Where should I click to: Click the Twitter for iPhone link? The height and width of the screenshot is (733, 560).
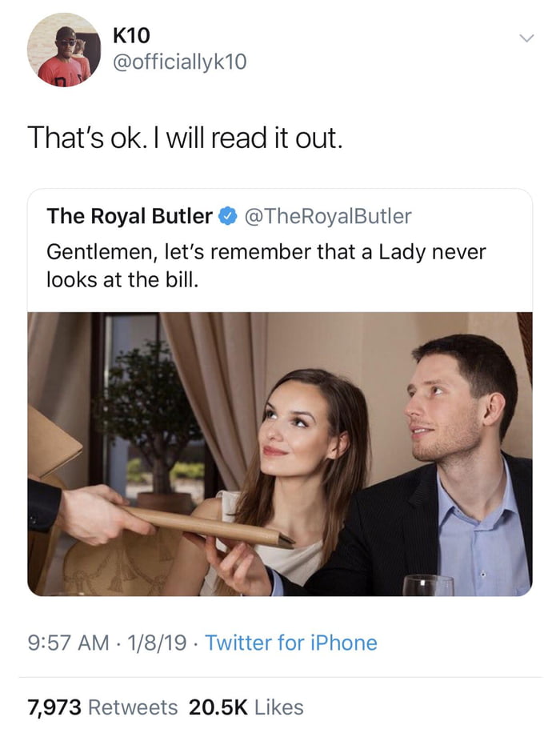[x=290, y=643]
